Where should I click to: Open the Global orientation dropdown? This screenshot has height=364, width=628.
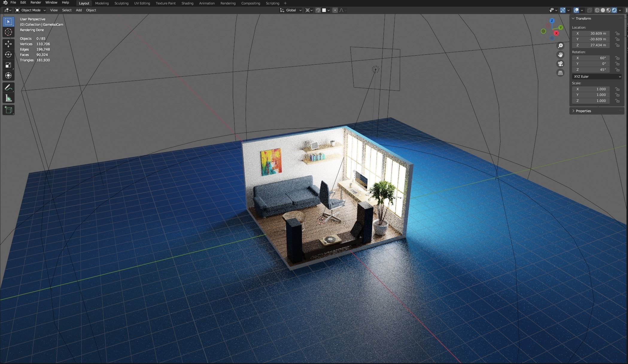tap(291, 10)
